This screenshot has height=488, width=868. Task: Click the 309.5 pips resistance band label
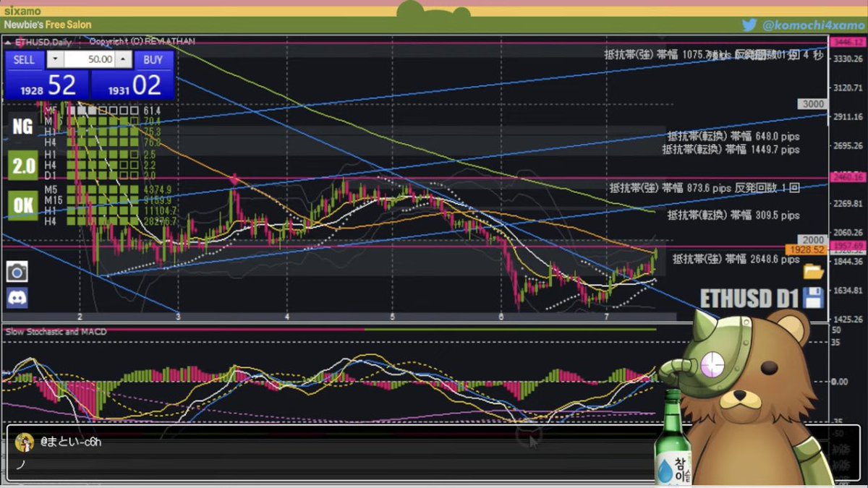(733, 215)
